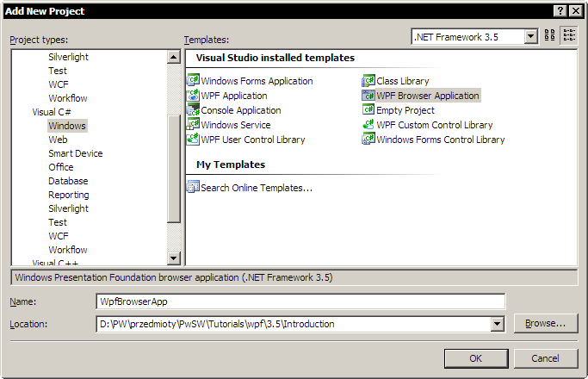Click the project types scrollbar down arrow
The width and height of the screenshot is (588, 379).
(x=173, y=258)
